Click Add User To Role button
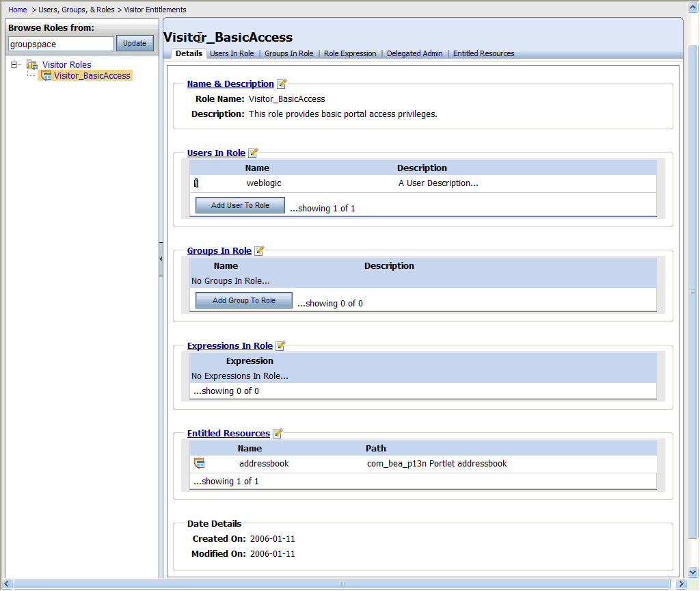The height and width of the screenshot is (591, 700). tap(240, 205)
